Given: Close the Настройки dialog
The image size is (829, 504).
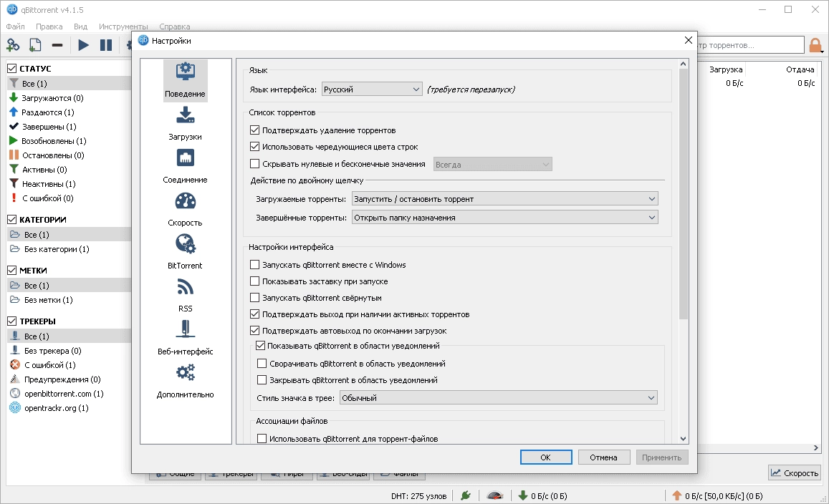Looking at the screenshot, I should tap(688, 40).
